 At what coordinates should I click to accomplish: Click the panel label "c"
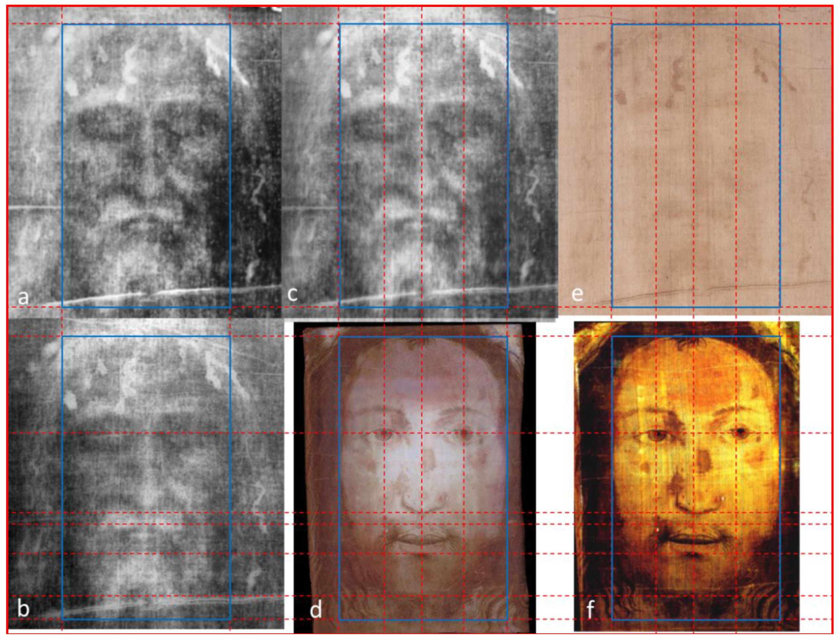click(293, 295)
